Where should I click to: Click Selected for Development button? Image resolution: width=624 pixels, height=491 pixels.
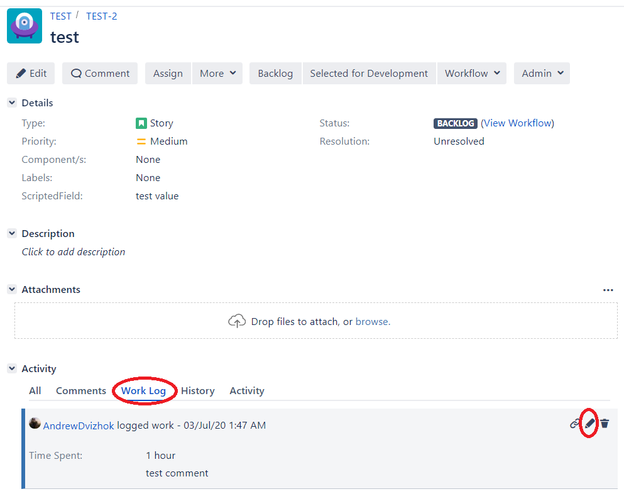click(x=369, y=73)
